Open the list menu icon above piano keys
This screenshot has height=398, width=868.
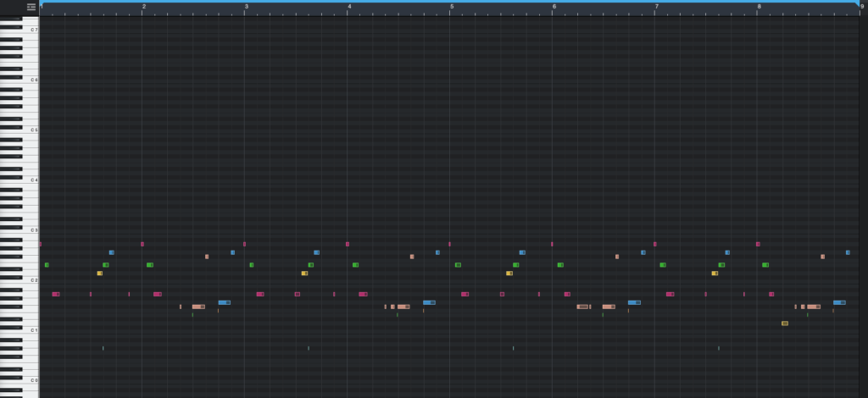31,6
